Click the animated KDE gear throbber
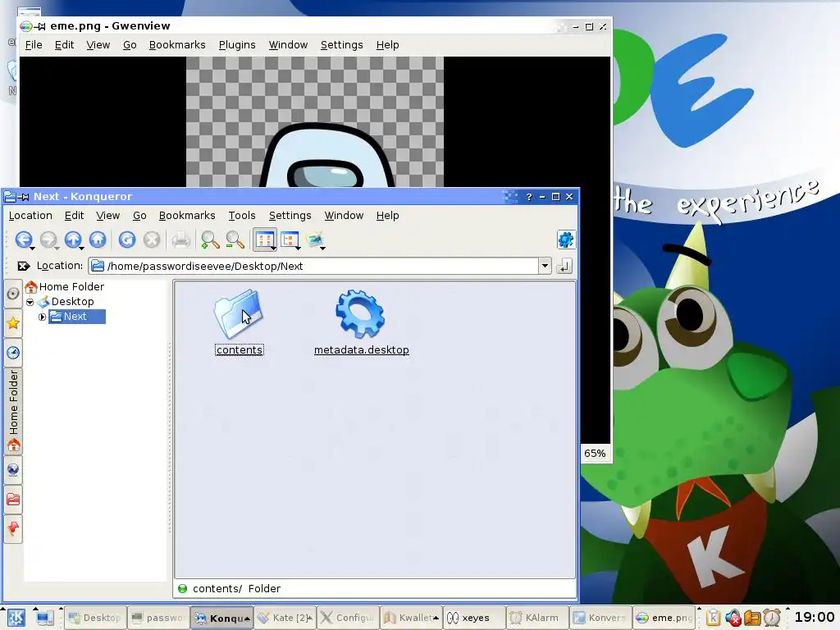 [566, 240]
